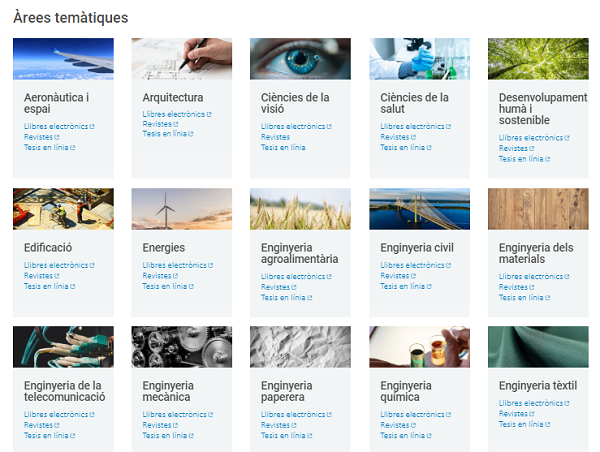This screenshot has height=452, width=600.
Task: Open Tesis en línia under Ciències de la salut
Action: click(x=406, y=147)
